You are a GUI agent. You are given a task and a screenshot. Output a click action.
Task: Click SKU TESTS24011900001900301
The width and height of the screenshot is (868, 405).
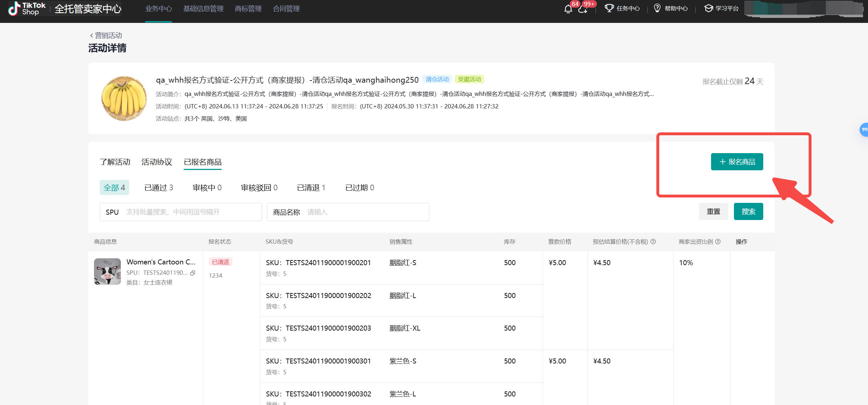click(319, 361)
